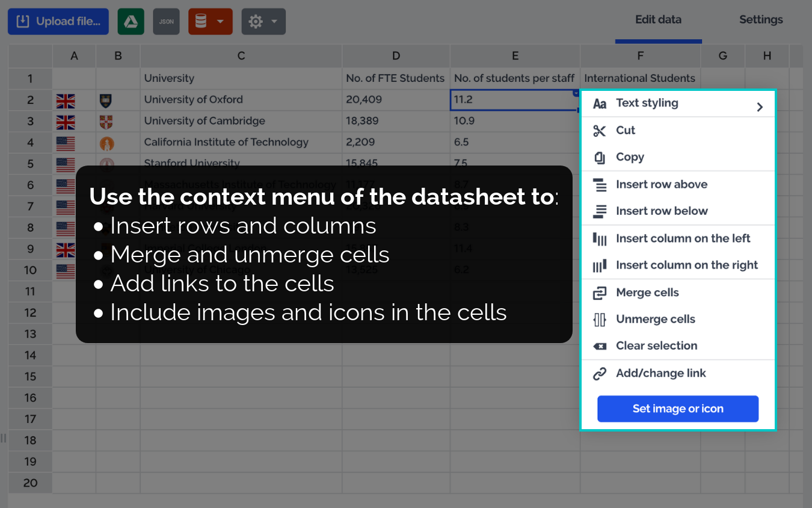Switch to the Settings tab
Image resolution: width=812 pixels, height=508 pixels.
click(761, 20)
